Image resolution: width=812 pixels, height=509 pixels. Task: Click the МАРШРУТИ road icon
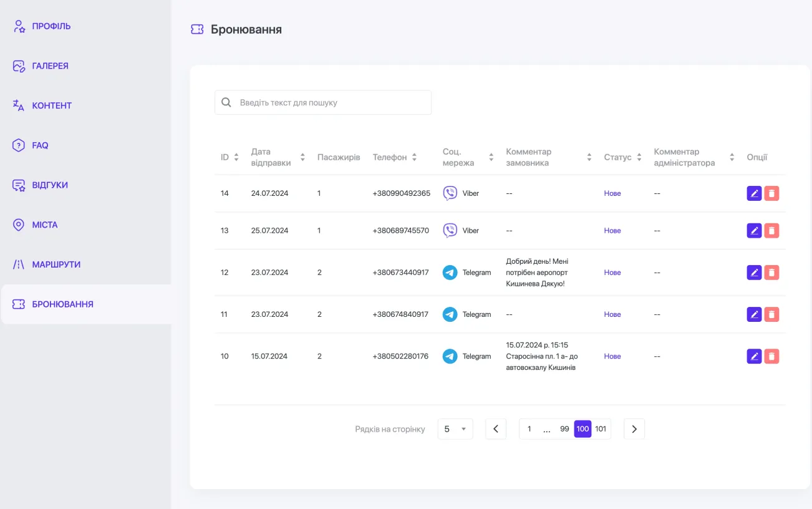(19, 264)
